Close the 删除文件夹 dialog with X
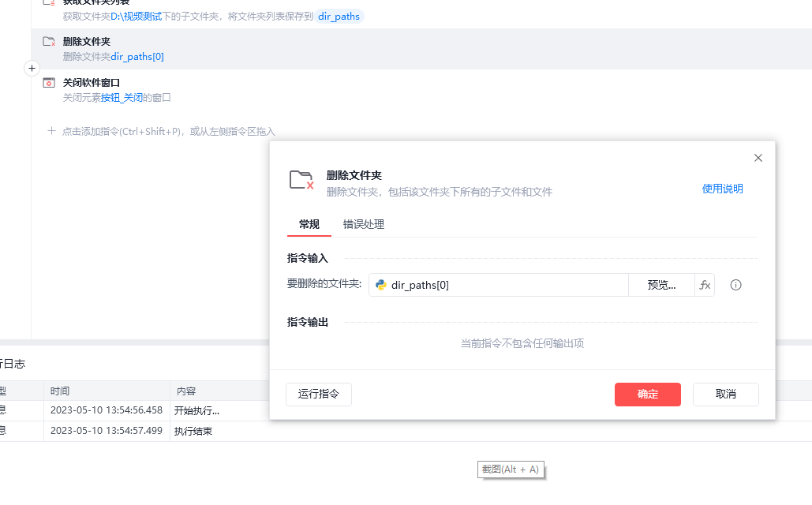Screen dimensions: 812x505 click(758, 158)
